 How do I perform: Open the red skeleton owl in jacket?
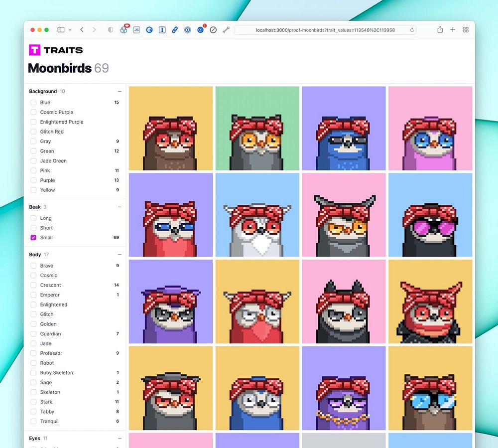pos(430,301)
